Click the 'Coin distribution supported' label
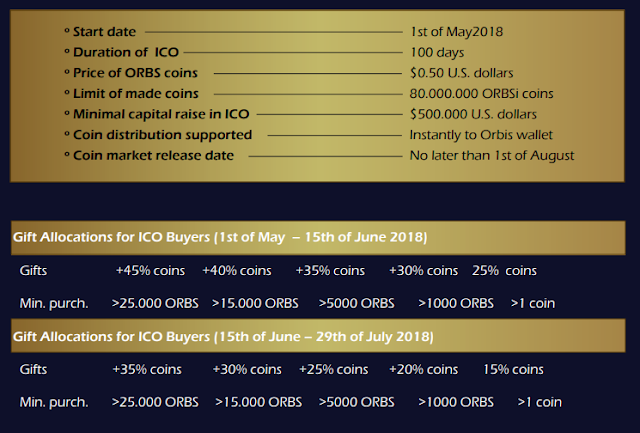This screenshot has width=640, height=433. pyautogui.click(x=162, y=135)
